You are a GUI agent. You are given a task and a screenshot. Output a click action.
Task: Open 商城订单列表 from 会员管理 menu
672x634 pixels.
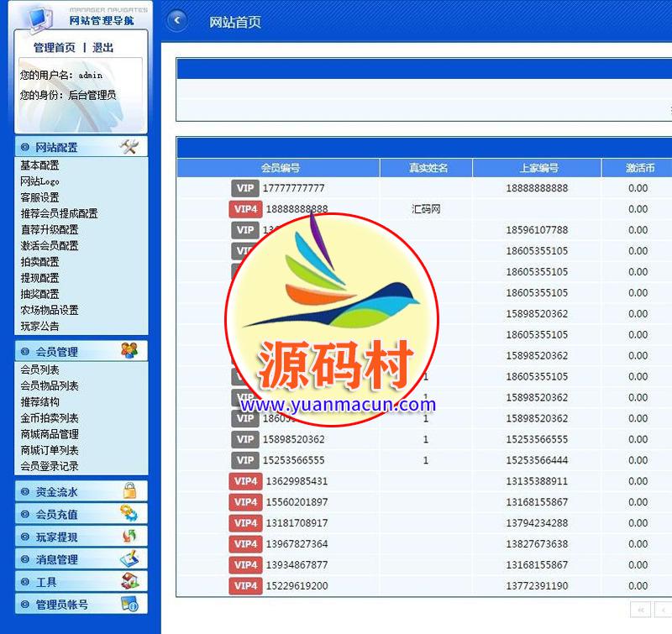click(50, 450)
